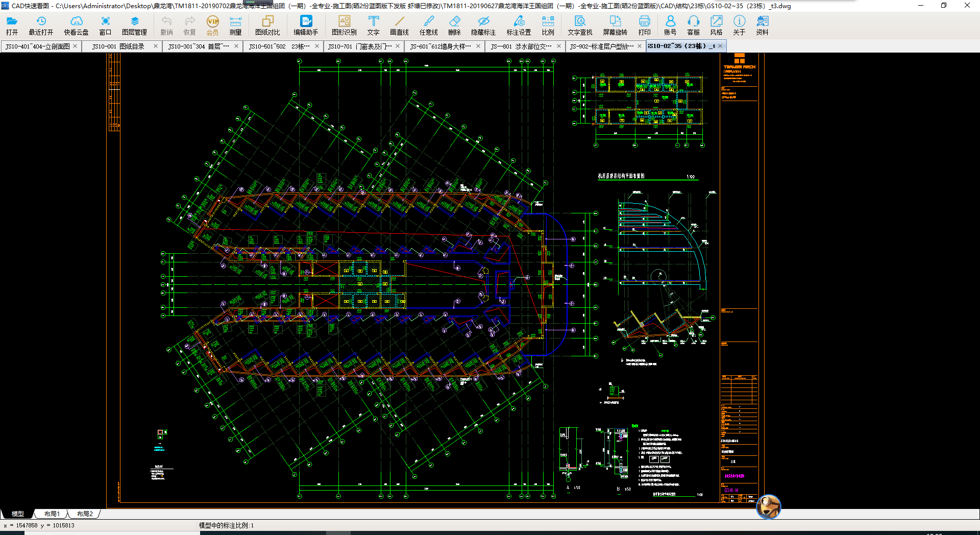Open the 关于 about dialog
This screenshot has height=535, width=980.
coord(739,26)
